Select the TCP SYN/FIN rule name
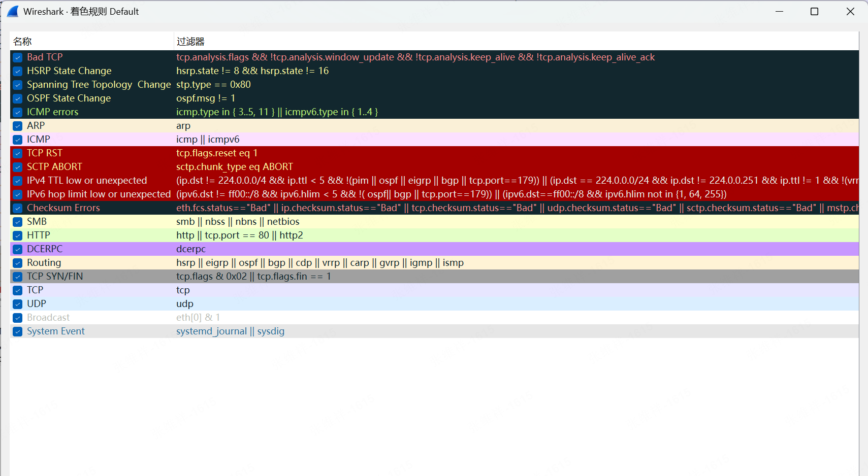 coord(55,277)
